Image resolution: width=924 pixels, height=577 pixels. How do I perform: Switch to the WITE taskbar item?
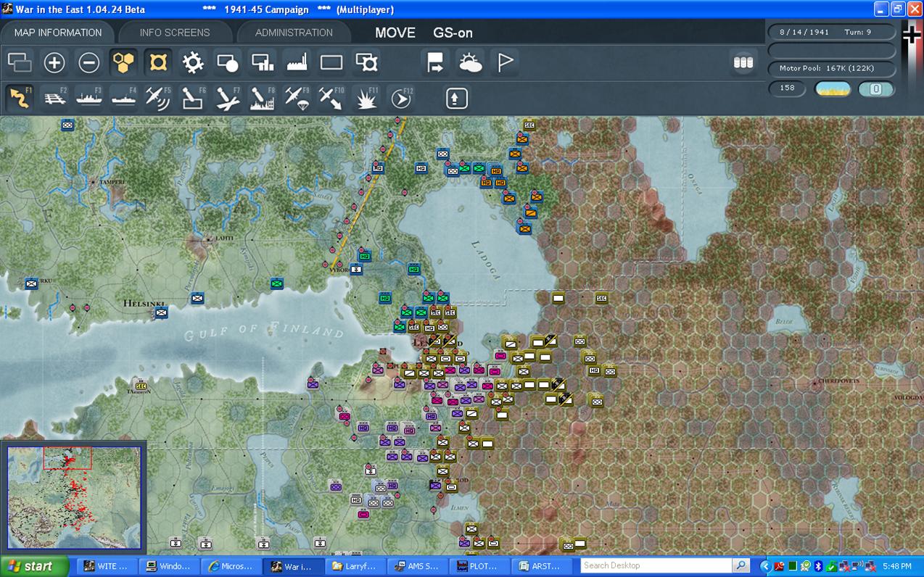[108, 566]
